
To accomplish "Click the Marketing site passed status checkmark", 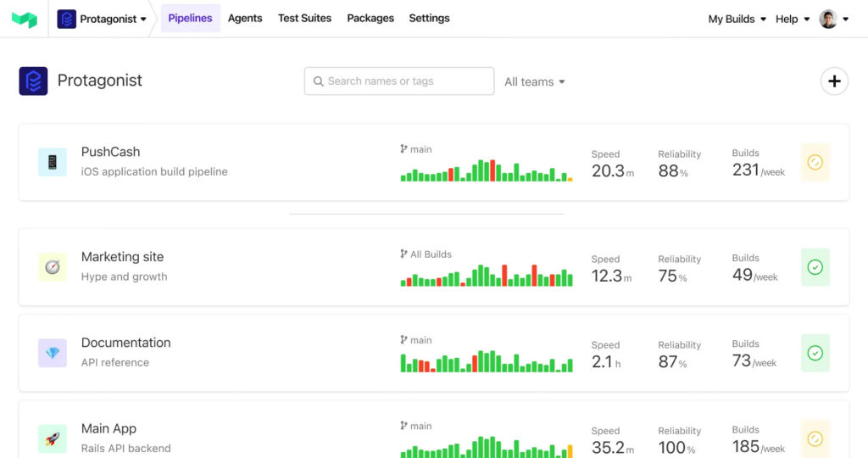I will coord(815,267).
